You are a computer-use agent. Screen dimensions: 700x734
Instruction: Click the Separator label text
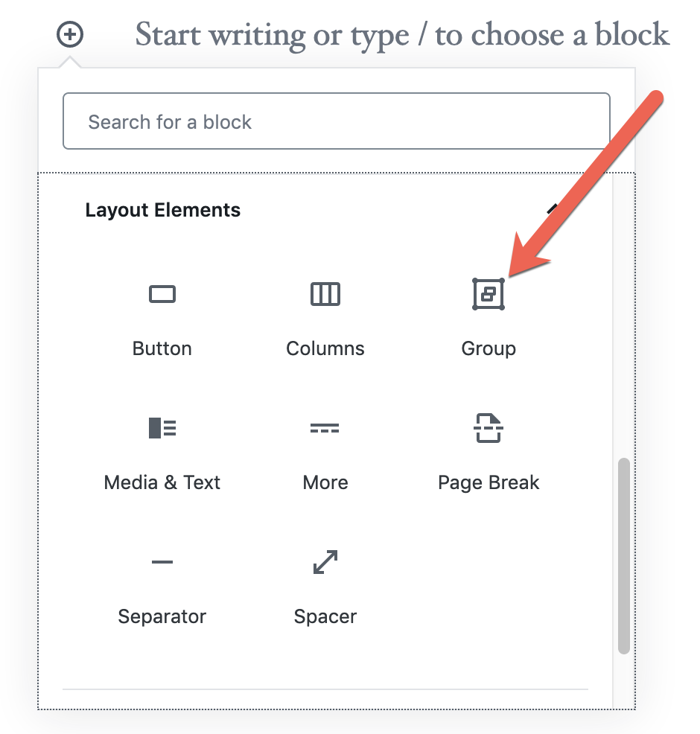162,617
